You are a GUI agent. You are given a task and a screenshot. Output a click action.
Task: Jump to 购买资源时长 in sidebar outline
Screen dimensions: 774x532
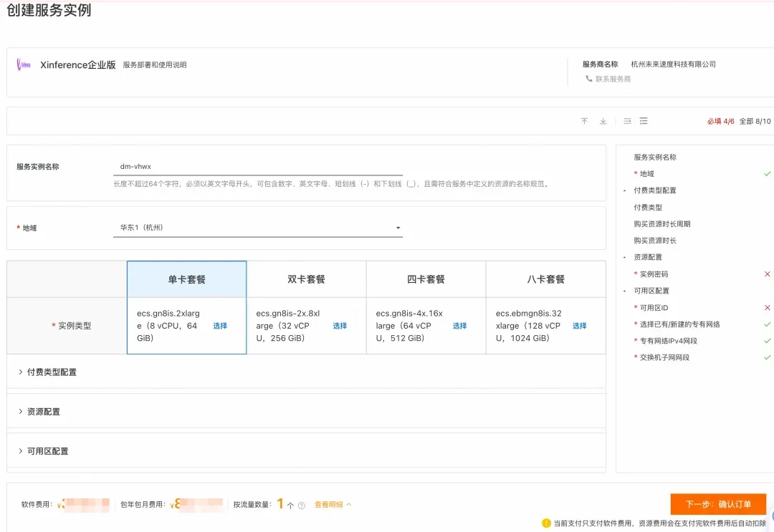pyautogui.click(x=655, y=241)
